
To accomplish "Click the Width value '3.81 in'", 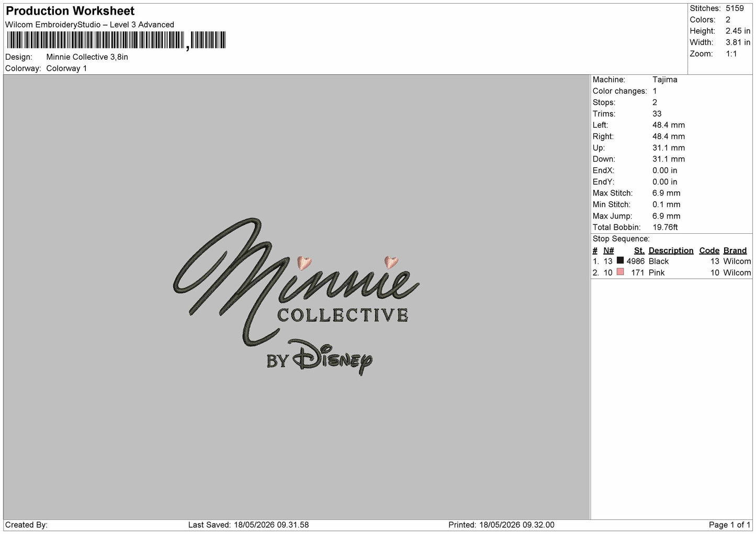I will coord(738,42).
